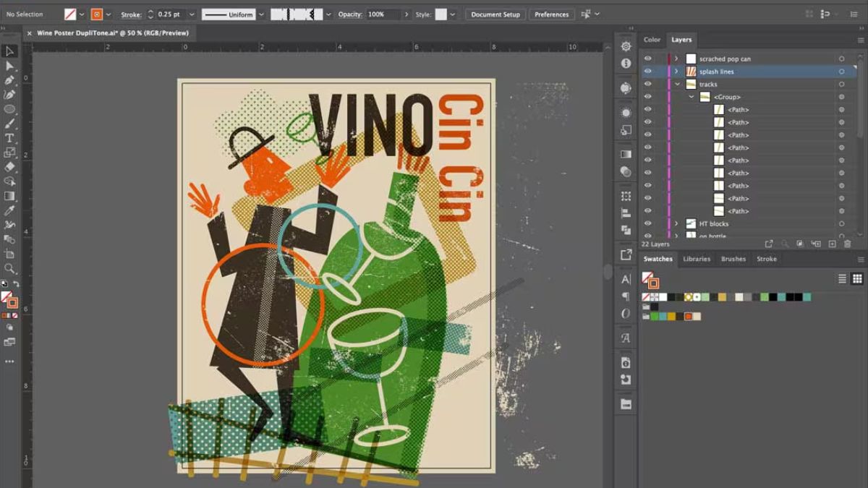Select the Pen tool
Viewport: 868px width, 488px height.
tap(9, 80)
